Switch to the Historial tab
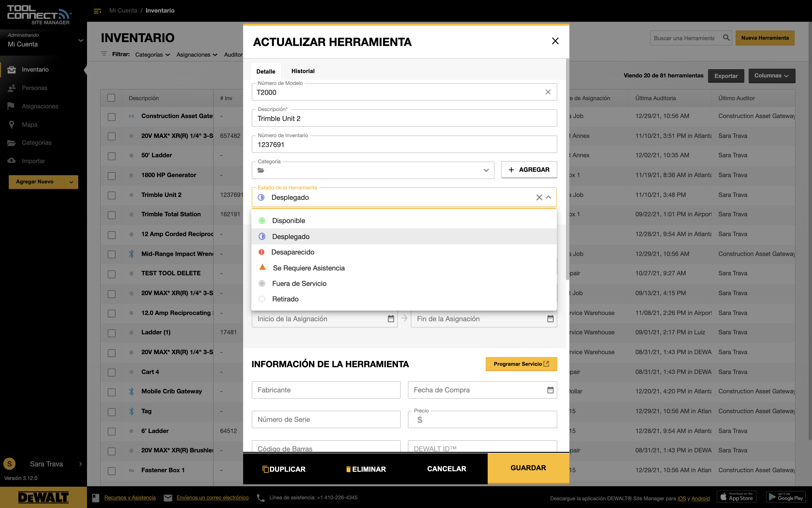 303,71
